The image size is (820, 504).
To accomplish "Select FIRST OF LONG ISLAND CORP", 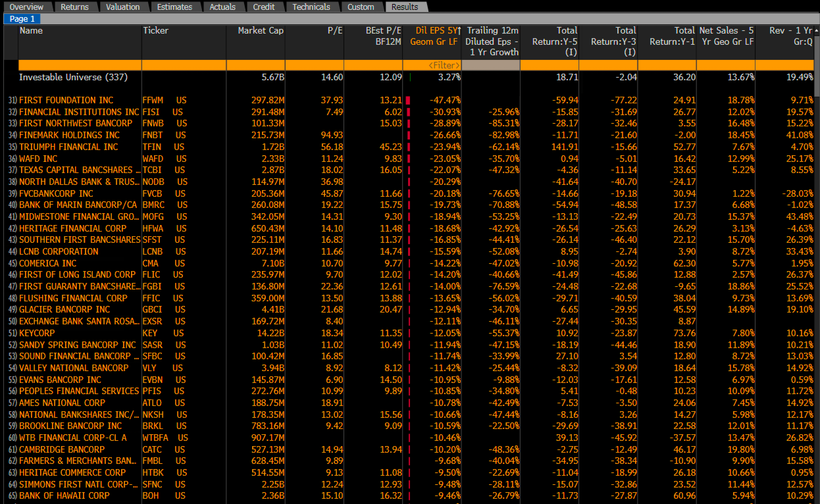I will (x=77, y=275).
